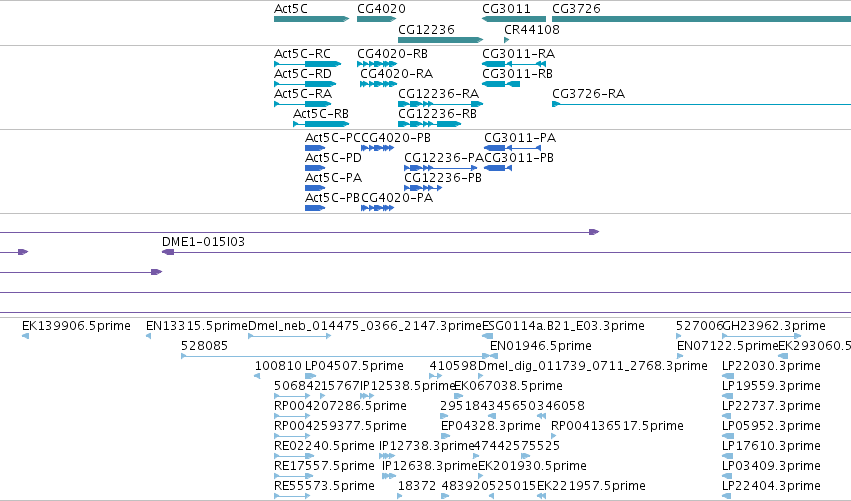Select transcript CG3726-RA
This screenshot has width=851, height=501.
(701, 104)
